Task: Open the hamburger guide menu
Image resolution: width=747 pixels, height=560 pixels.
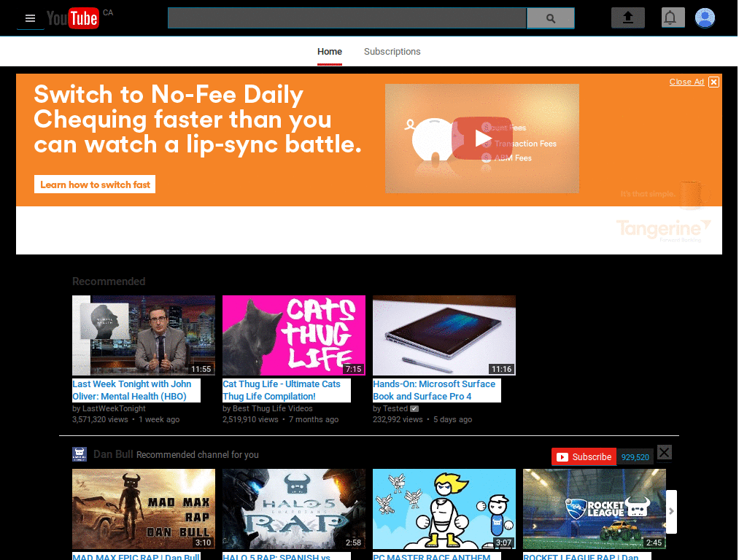Action: pyautogui.click(x=30, y=18)
